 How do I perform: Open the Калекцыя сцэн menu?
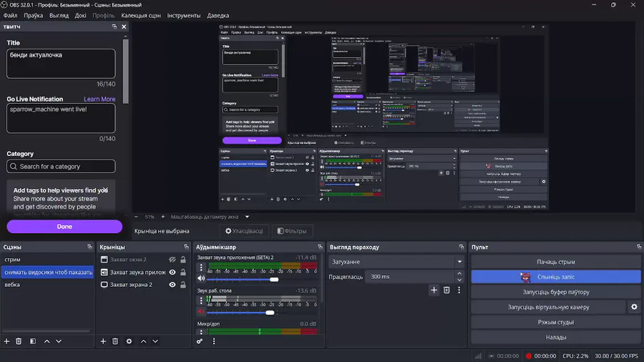coord(141,16)
